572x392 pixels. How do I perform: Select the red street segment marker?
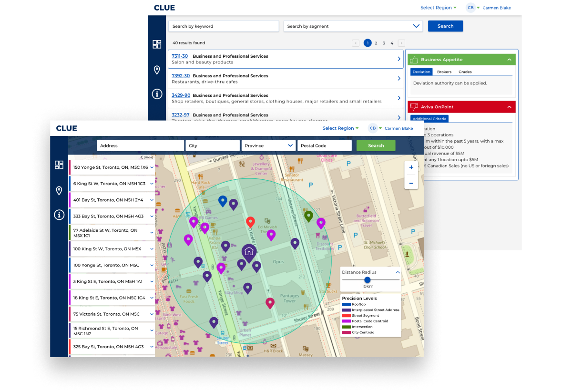click(x=250, y=222)
